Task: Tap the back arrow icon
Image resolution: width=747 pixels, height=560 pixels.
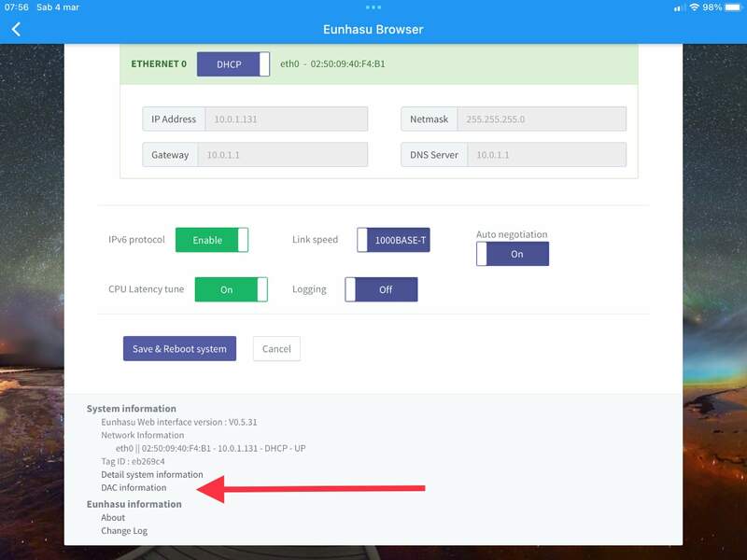Action: pyautogui.click(x=16, y=30)
